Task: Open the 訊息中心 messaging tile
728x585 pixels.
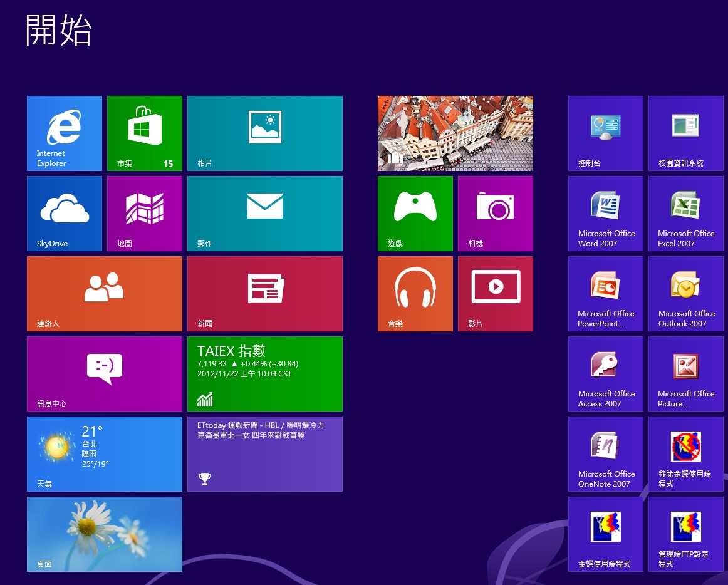Action: point(105,374)
